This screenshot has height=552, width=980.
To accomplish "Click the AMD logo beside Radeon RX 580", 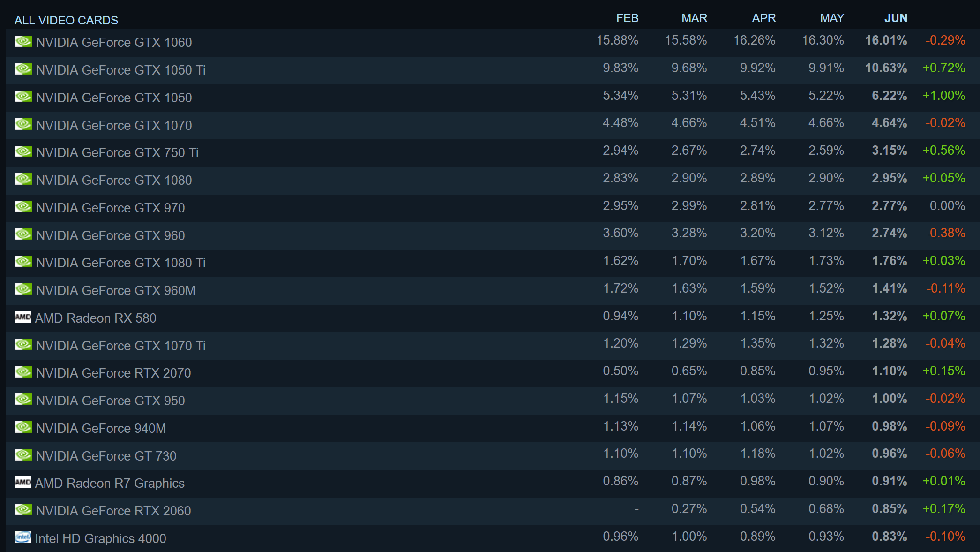I will pyautogui.click(x=23, y=317).
